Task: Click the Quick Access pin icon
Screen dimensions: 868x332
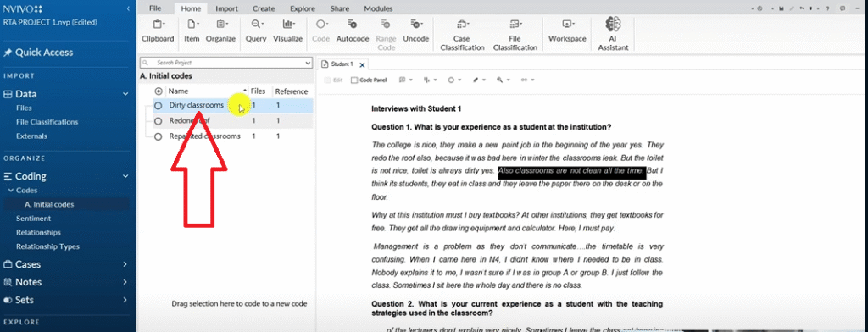Action: point(8,53)
